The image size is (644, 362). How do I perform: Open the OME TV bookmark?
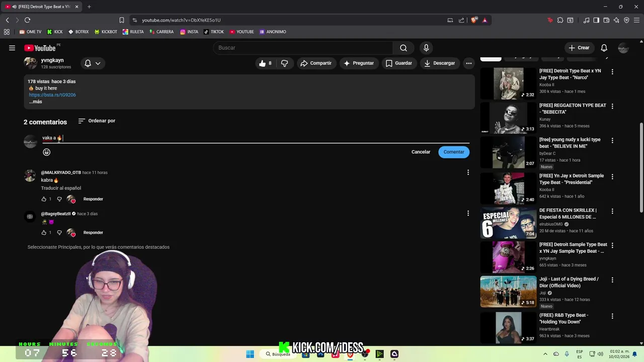[30, 32]
